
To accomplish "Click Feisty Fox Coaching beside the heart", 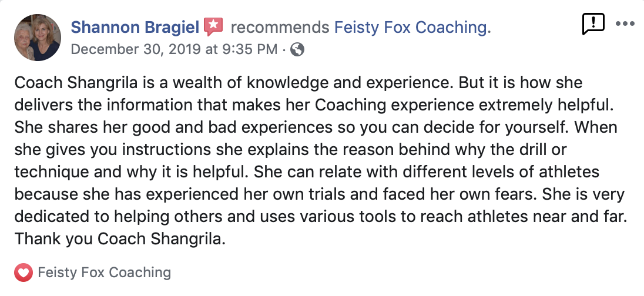I will 104,273.
